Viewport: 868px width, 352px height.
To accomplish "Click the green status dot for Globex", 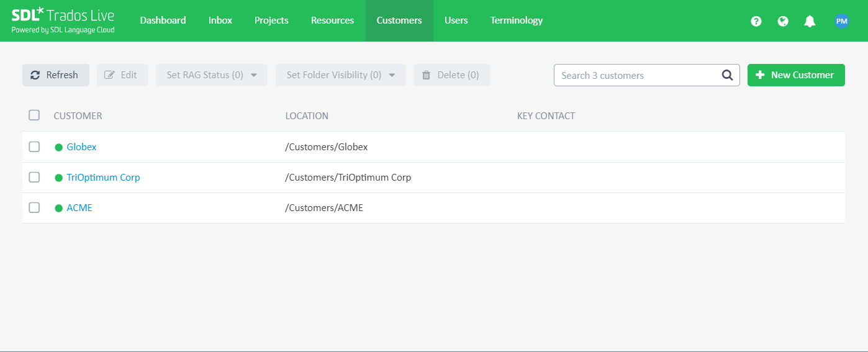I will coord(59,147).
